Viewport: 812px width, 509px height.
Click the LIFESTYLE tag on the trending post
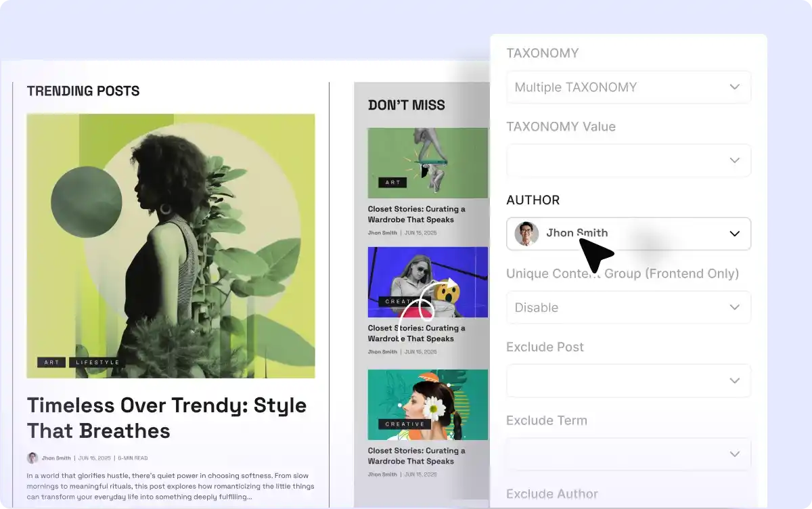click(97, 362)
